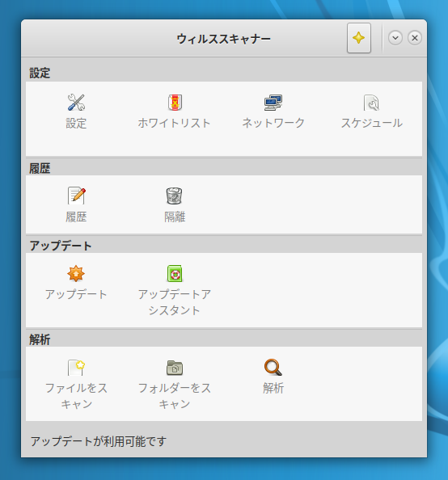This screenshot has width=448, height=480.
Task: Click the 解析 section header
Action: coord(40,339)
